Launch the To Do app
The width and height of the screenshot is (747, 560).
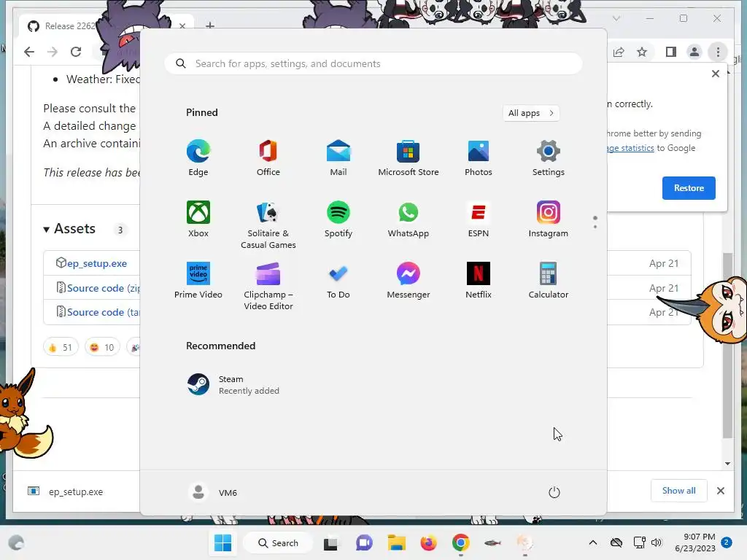(x=338, y=281)
